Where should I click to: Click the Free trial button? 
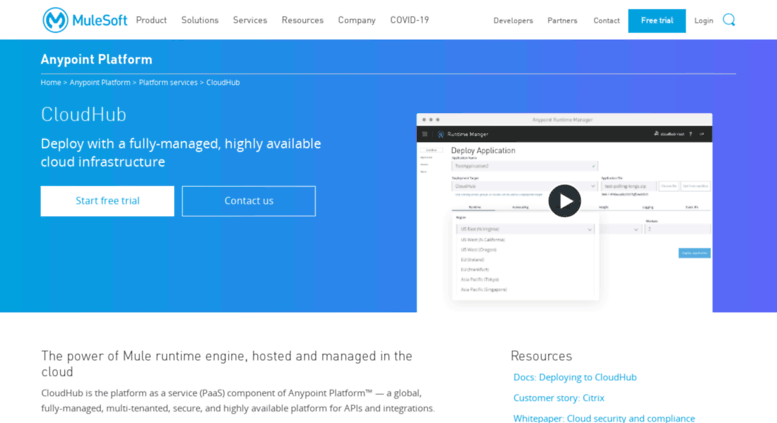(657, 21)
